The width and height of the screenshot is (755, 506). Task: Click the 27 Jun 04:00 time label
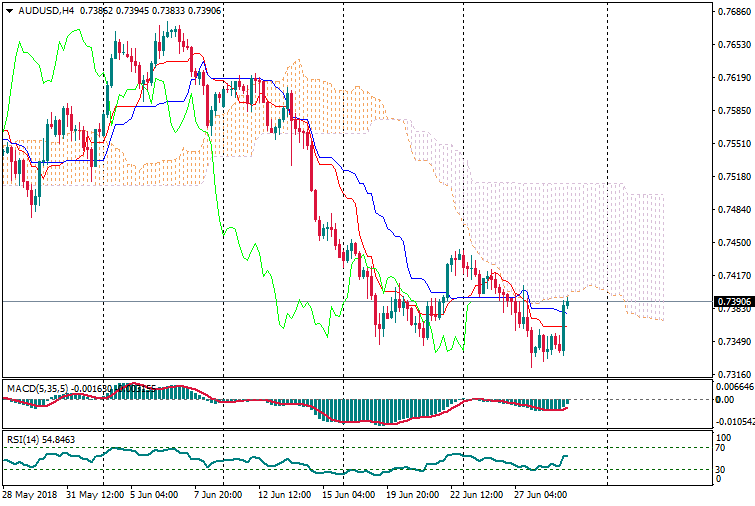tap(540, 495)
